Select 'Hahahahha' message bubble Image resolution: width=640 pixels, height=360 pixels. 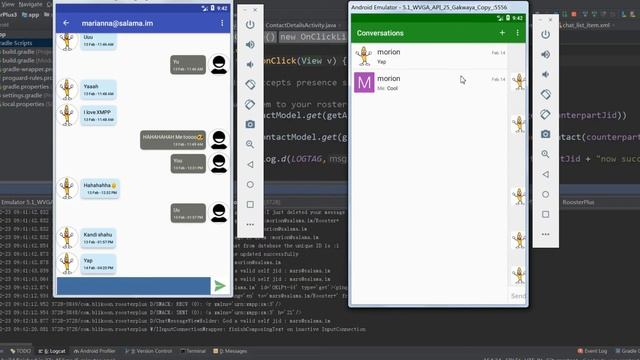point(100,189)
